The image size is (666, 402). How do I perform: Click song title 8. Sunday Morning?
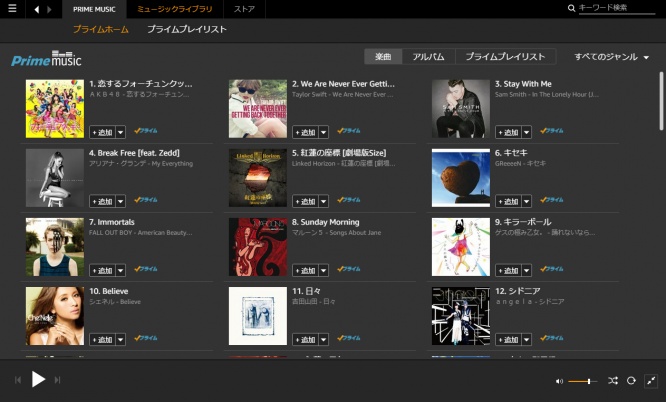(x=326, y=222)
